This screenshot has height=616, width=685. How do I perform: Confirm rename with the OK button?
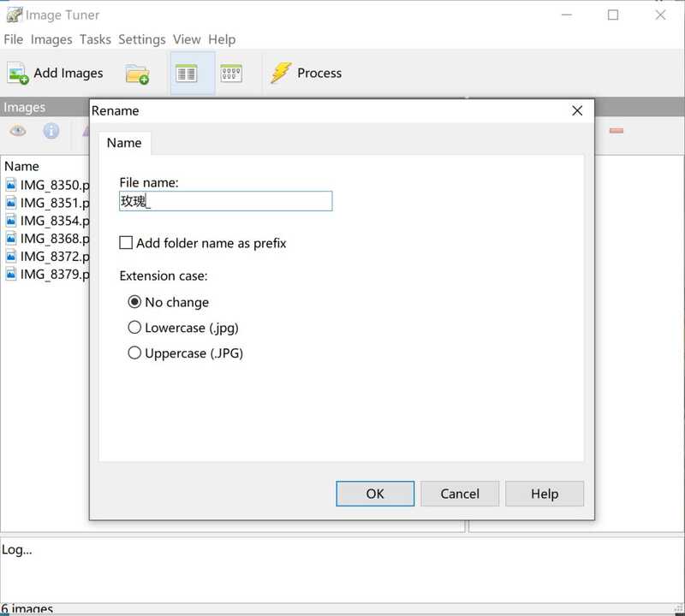pyautogui.click(x=375, y=494)
